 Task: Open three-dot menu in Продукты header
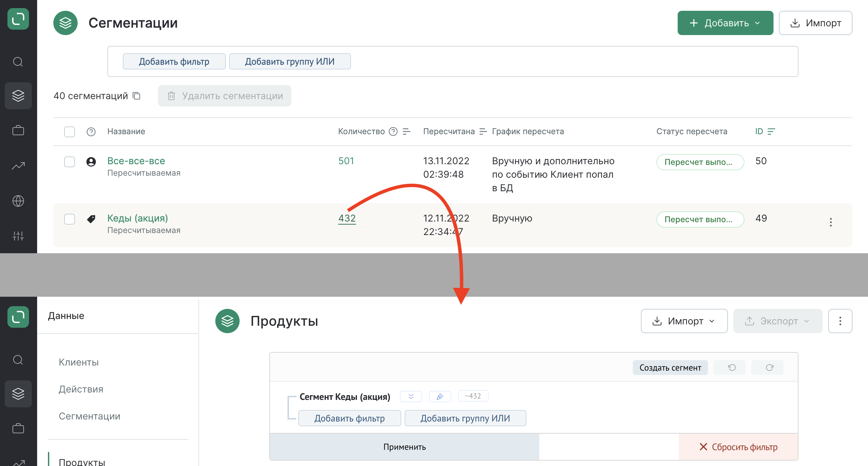pyautogui.click(x=840, y=321)
